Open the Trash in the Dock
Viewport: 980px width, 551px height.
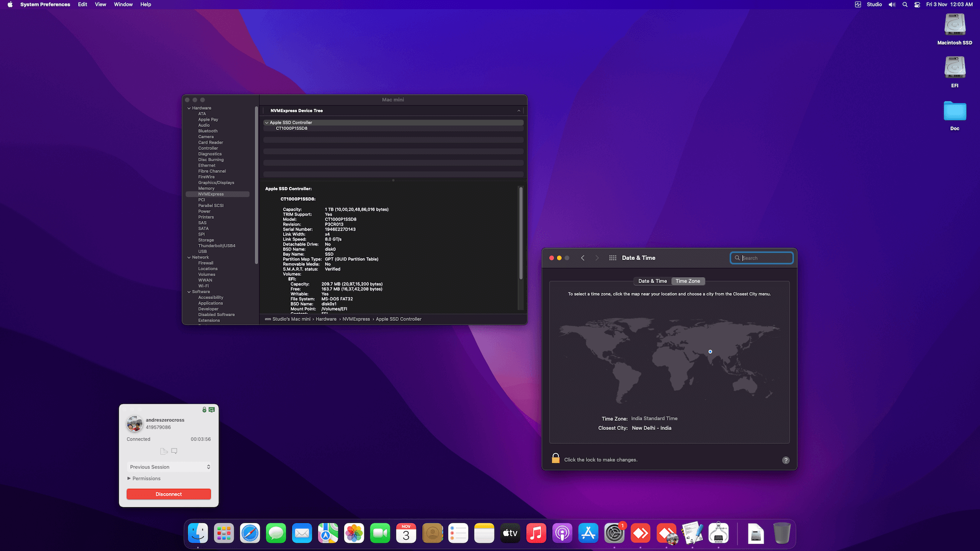[x=782, y=534]
